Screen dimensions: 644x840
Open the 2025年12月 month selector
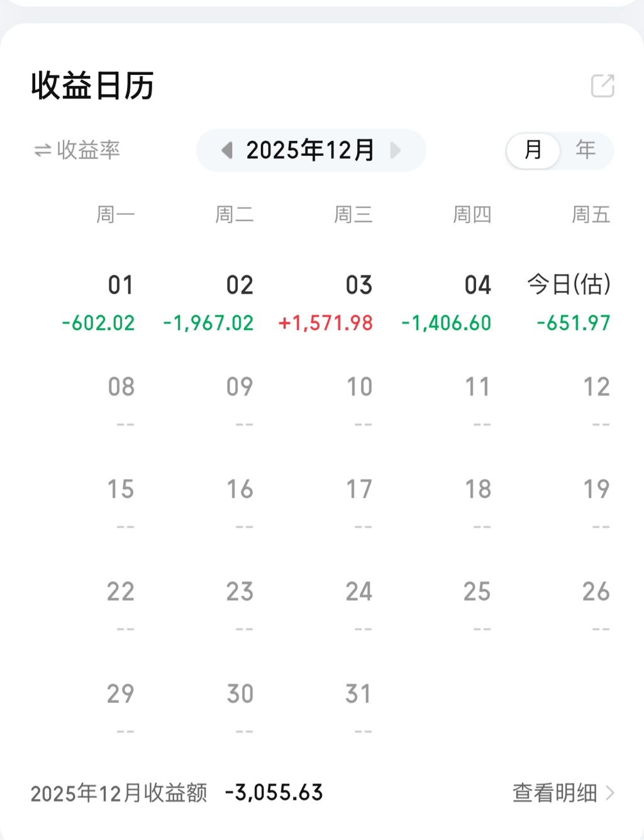click(x=310, y=150)
